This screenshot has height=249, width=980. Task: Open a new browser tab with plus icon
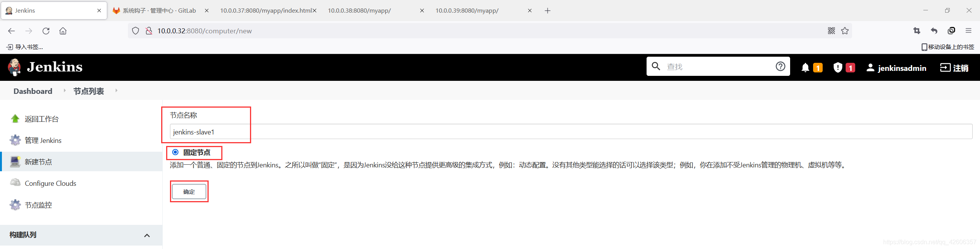point(547,11)
